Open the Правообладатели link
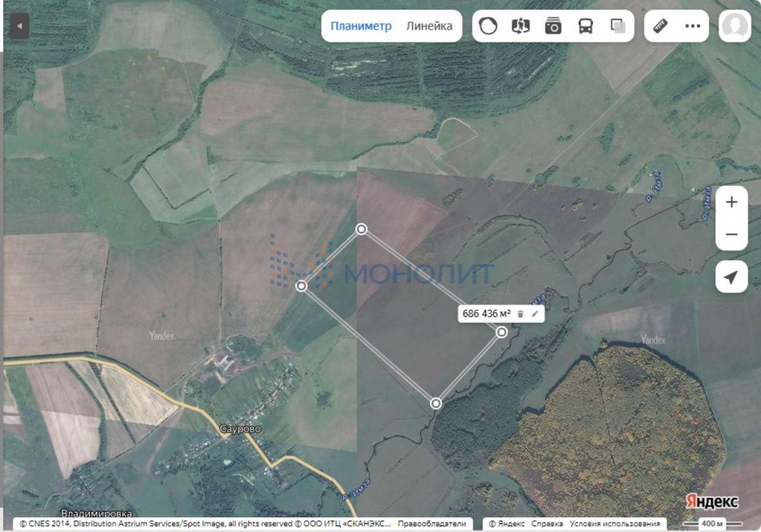 (432, 524)
